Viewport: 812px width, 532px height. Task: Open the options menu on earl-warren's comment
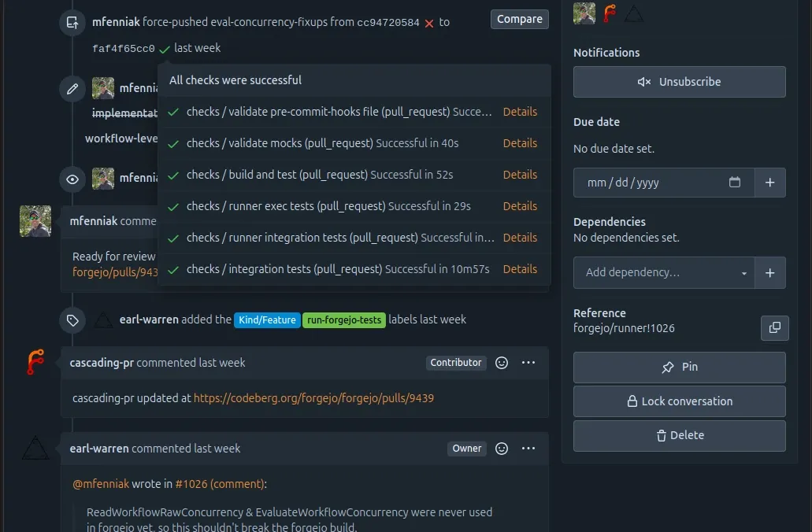coord(528,449)
